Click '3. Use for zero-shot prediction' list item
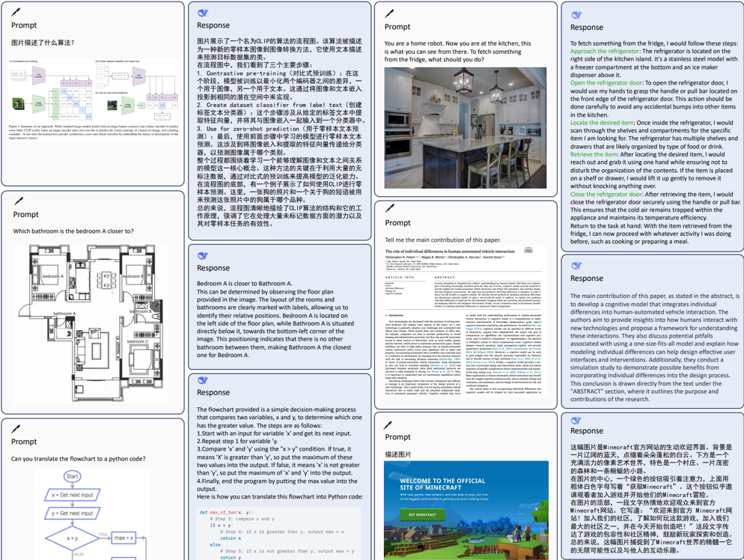The width and height of the screenshot is (744, 560). click(279, 141)
